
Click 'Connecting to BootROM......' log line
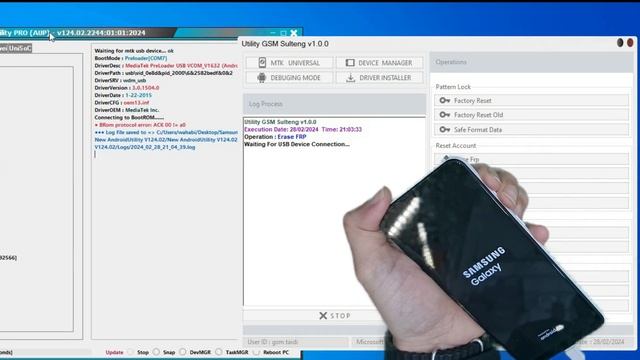pos(129,117)
